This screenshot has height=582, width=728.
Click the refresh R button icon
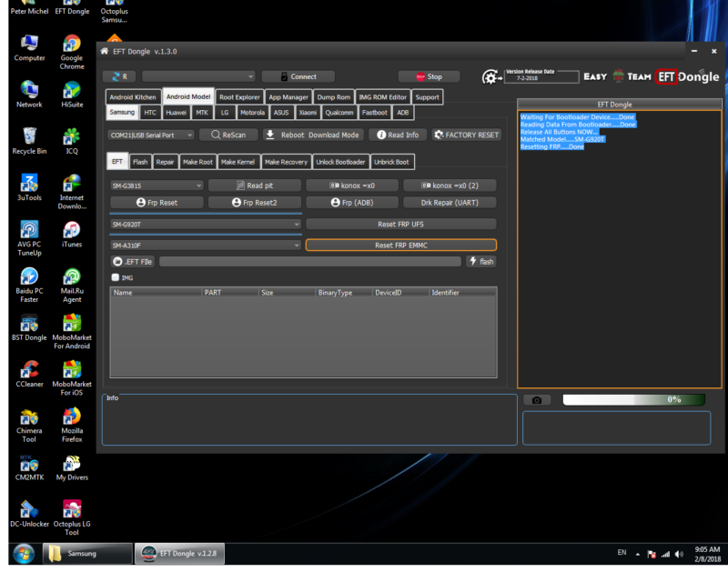119,76
